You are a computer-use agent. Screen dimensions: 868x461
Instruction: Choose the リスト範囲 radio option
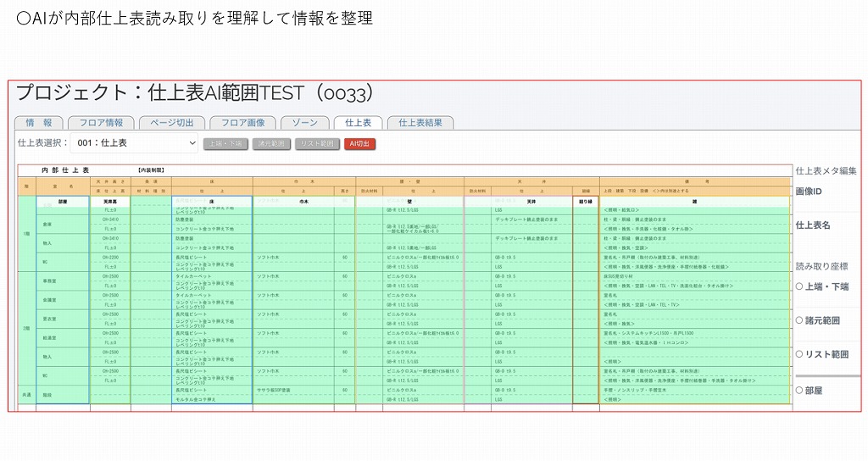tap(799, 354)
